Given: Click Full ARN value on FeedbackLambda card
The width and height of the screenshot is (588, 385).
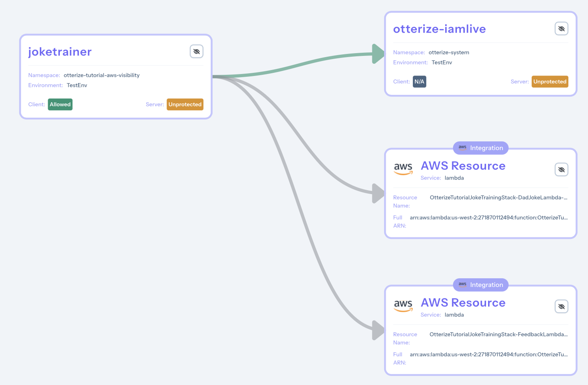Looking at the screenshot, I should click(489, 355).
